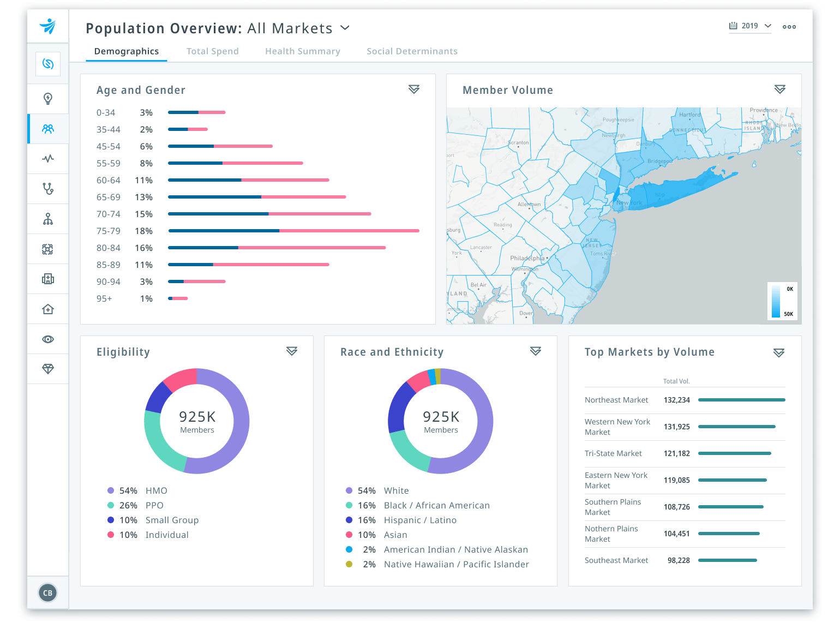
Task: Click the app logo at the sidebar top
Action: 47,26
